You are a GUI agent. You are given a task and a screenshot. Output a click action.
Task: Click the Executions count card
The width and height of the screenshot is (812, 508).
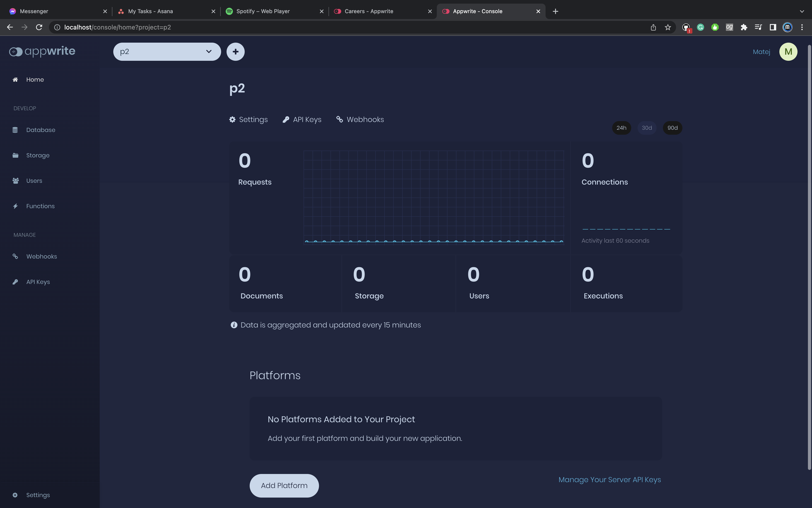[626, 283]
